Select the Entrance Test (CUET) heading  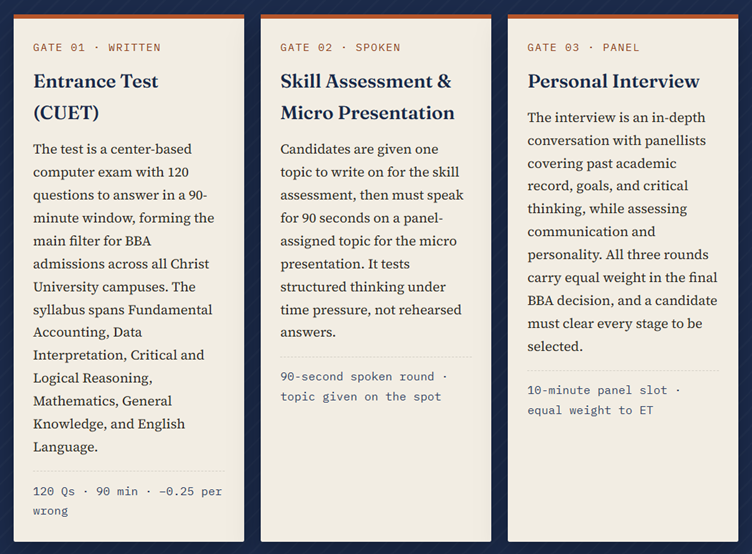[x=95, y=97]
